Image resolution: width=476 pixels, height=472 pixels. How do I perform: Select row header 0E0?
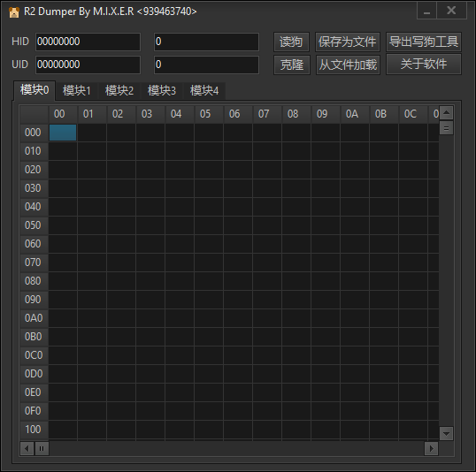point(34,392)
